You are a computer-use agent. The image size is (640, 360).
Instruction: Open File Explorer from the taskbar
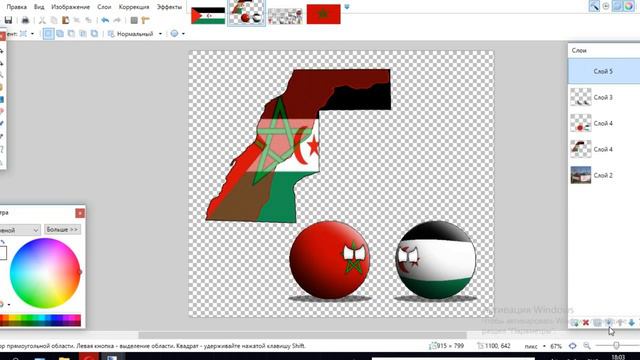coord(64,358)
